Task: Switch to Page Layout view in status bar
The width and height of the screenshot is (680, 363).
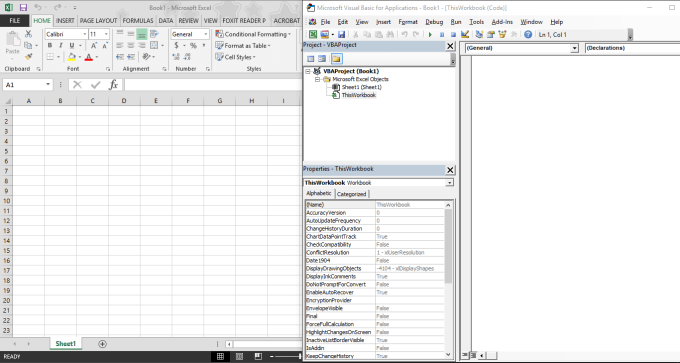Action: pos(239,356)
